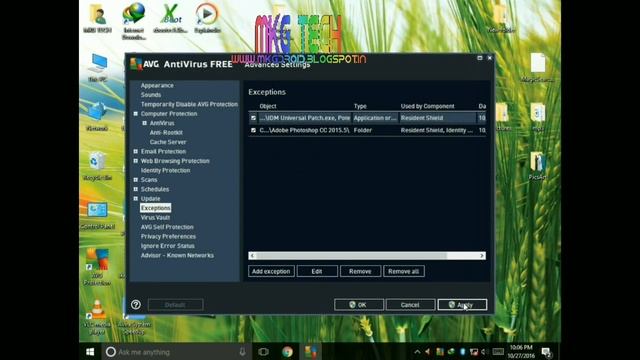Click the taskbar clock showing 10:06 PM
The width and height of the screenshot is (640, 360).
(x=521, y=351)
